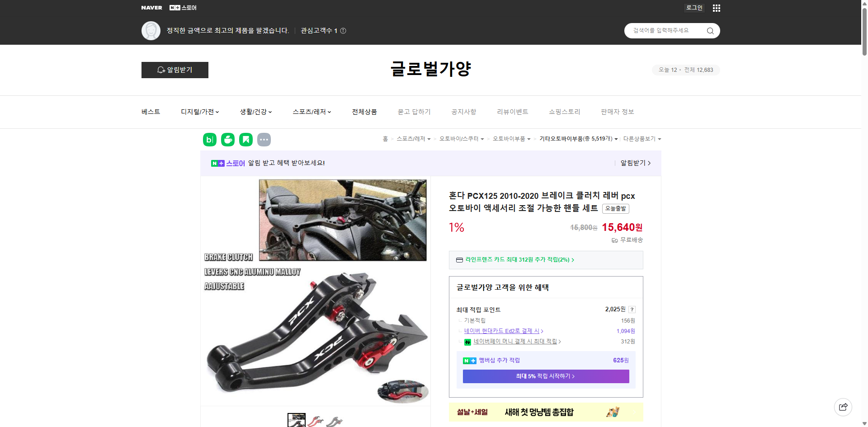Open the 묻고 답하기 menu item
The image size is (868, 427).
(x=414, y=112)
